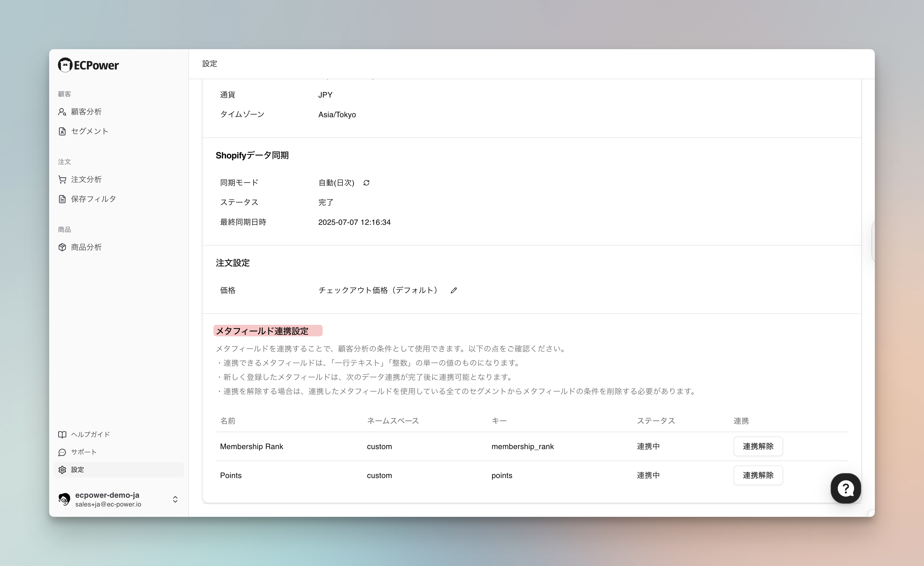Open the help chat bubble widget
The height and width of the screenshot is (566, 924).
[845, 488]
